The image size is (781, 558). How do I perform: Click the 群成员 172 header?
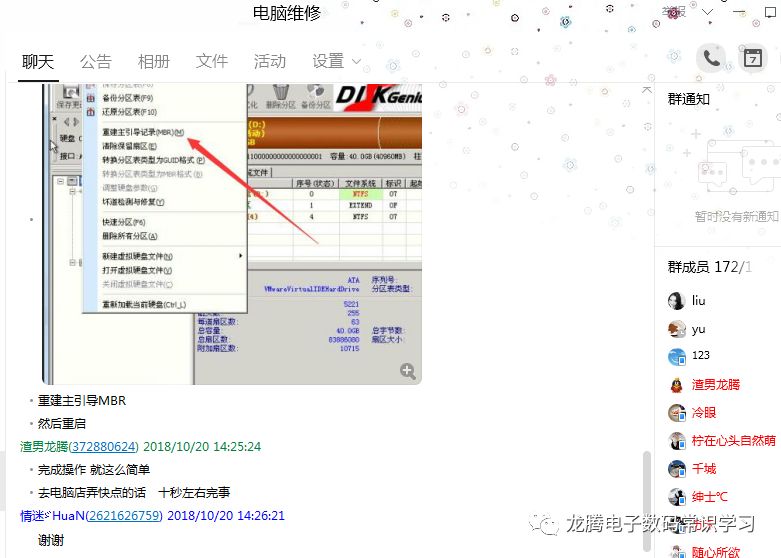point(709,267)
